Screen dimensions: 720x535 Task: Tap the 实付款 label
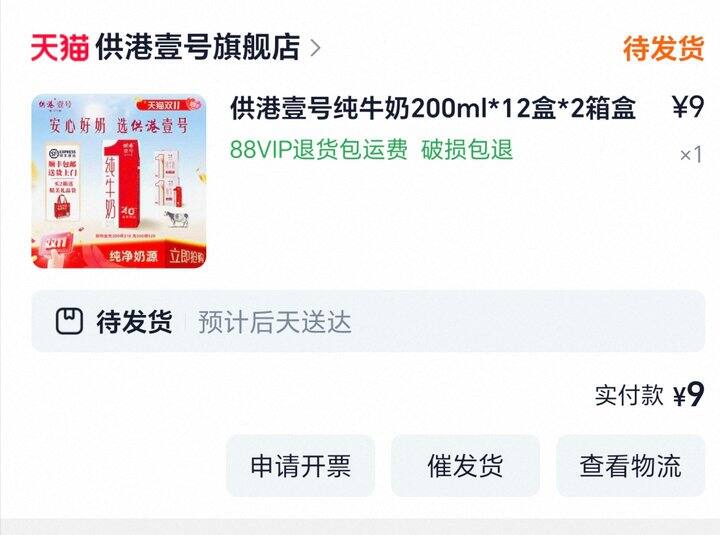point(629,395)
